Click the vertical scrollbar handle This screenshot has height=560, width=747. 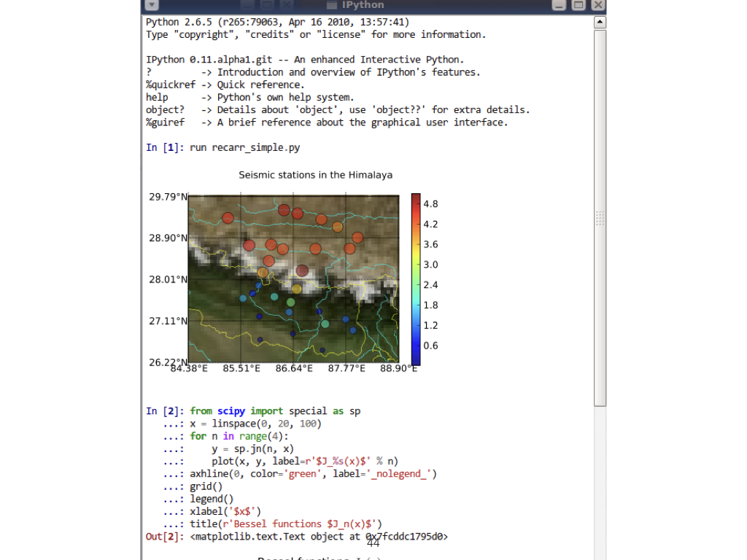[600, 217]
